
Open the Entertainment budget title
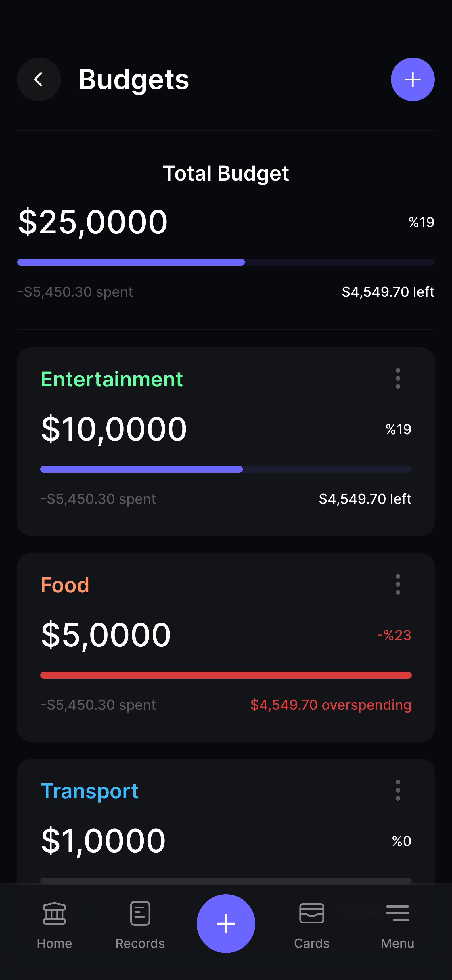[x=112, y=379]
